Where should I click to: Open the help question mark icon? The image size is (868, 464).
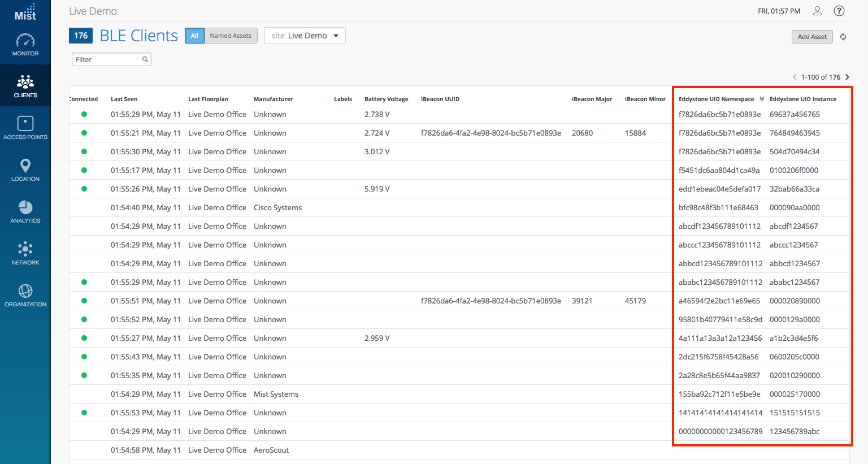(x=839, y=11)
